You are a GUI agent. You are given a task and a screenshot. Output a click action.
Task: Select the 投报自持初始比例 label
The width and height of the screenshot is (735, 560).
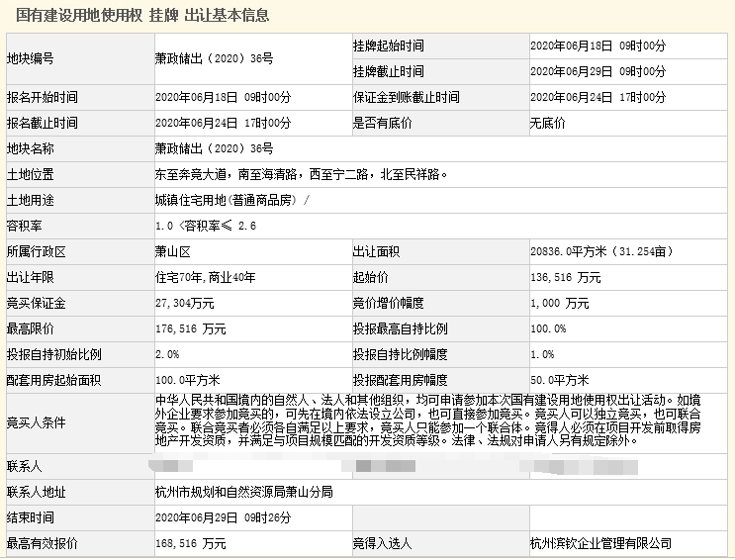(x=53, y=354)
